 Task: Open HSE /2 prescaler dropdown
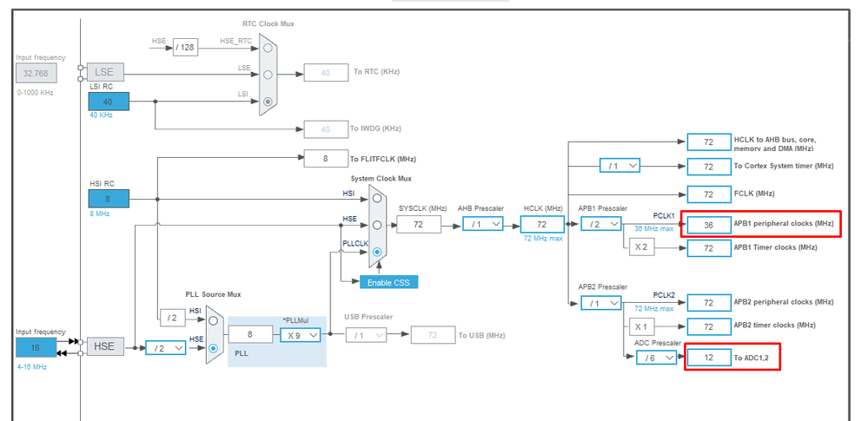165,348
